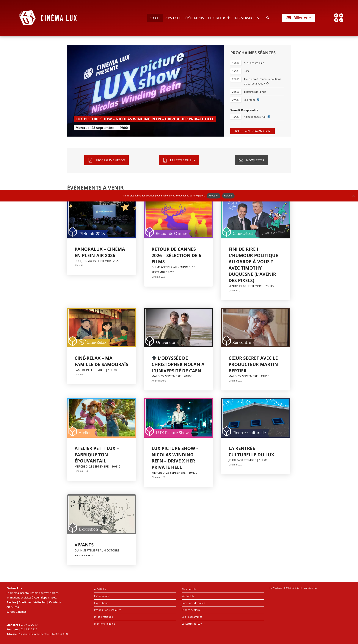
Task: Open the LUX Picture Show hero banner
Action: pyautogui.click(x=145, y=91)
